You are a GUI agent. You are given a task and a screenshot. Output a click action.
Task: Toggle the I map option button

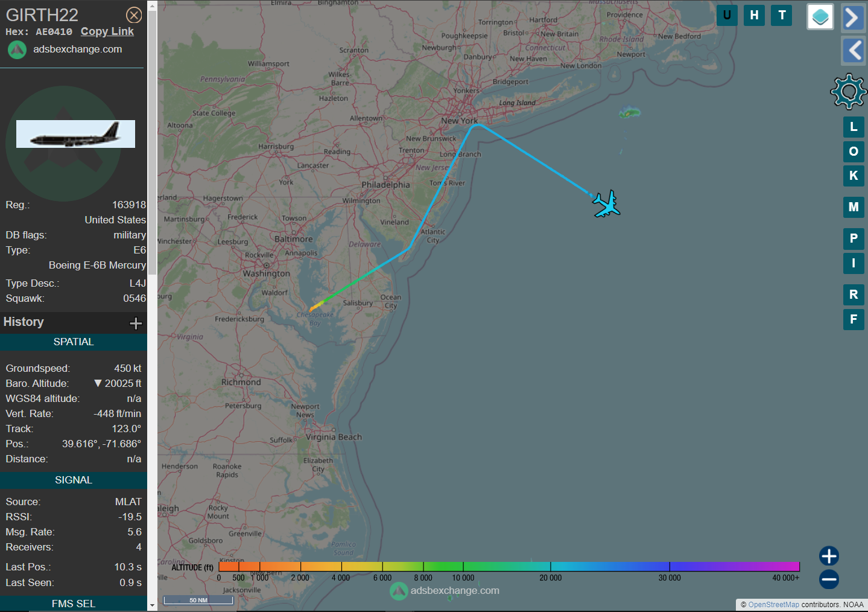(854, 263)
